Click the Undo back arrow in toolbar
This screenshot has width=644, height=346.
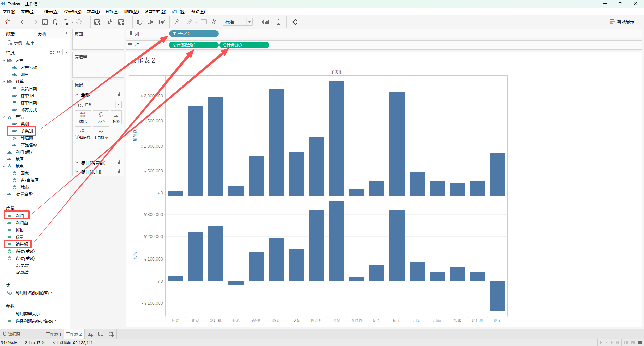tap(23, 22)
